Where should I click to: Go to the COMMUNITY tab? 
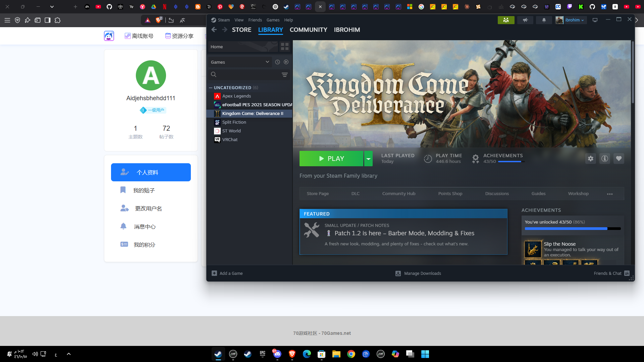[308, 30]
